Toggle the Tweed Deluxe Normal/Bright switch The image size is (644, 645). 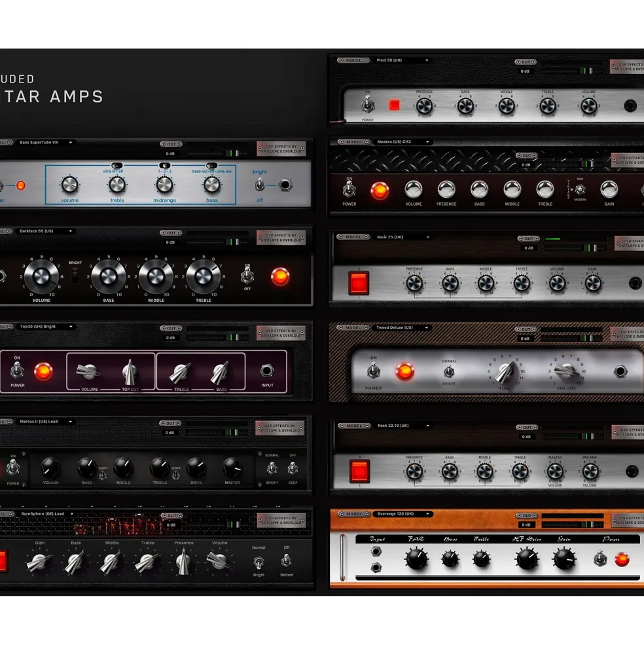point(449,372)
